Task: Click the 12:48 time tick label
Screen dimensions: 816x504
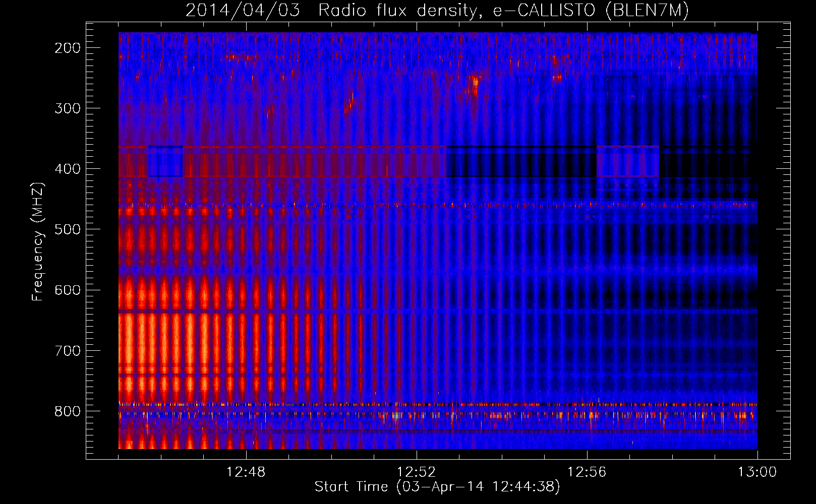Action: click(246, 472)
